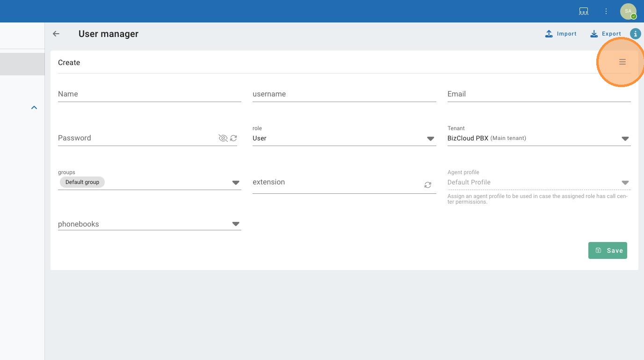Click the Export button

(606, 34)
